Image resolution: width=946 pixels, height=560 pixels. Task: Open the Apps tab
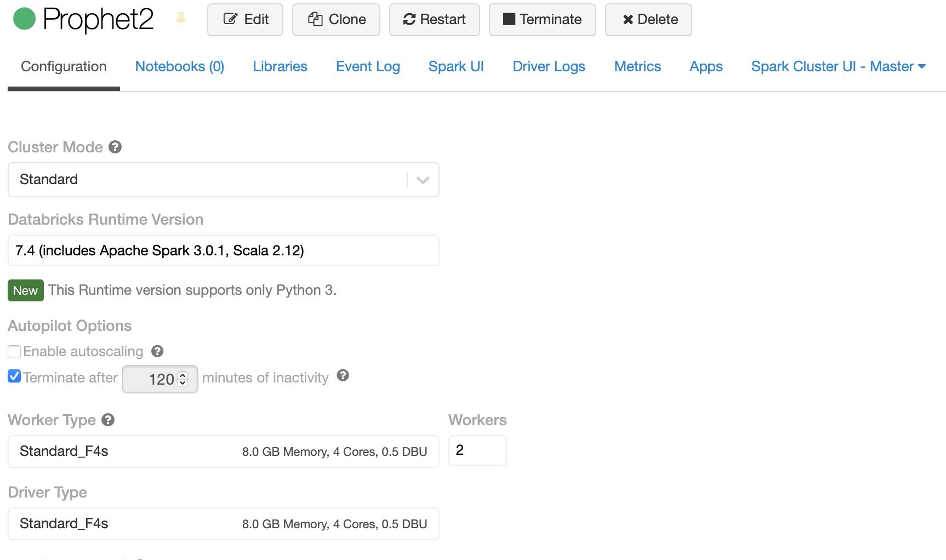coord(706,66)
